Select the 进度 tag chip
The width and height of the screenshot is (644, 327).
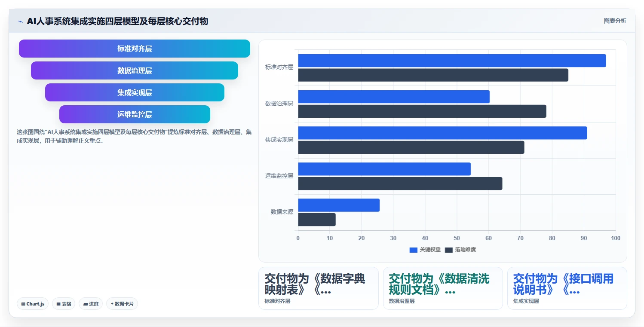(x=91, y=304)
